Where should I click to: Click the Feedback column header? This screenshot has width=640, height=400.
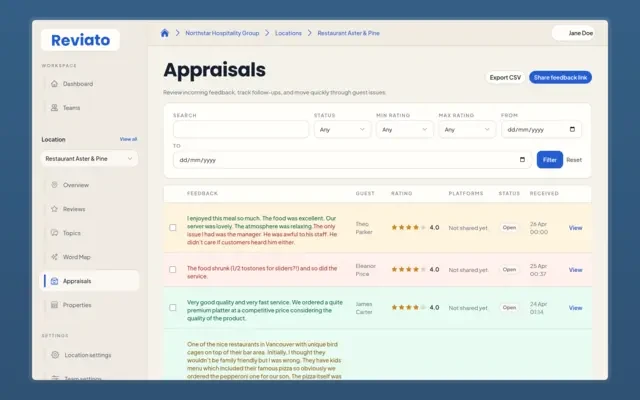point(202,193)
